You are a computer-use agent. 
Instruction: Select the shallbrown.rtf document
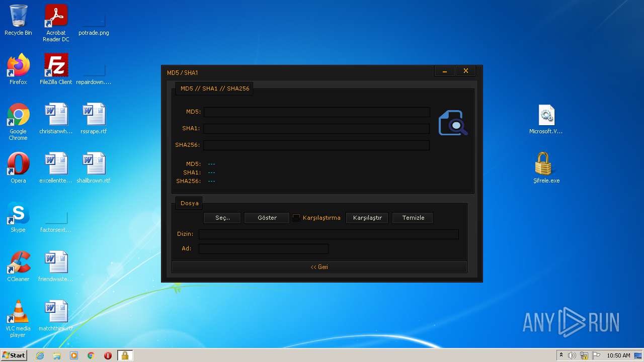click(x=94, y=168)
